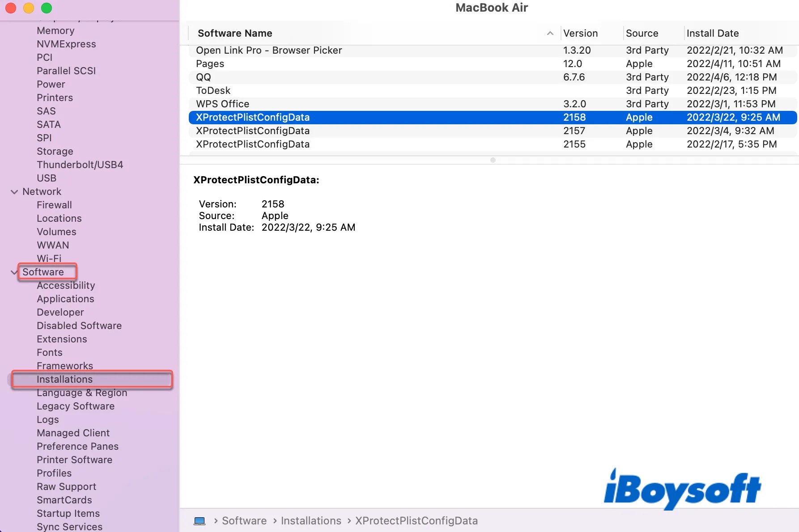Select XProtectPlistConfigData in the path bar
The height and width of the screenshot is (532, 799).
click(x=416, y=521)
